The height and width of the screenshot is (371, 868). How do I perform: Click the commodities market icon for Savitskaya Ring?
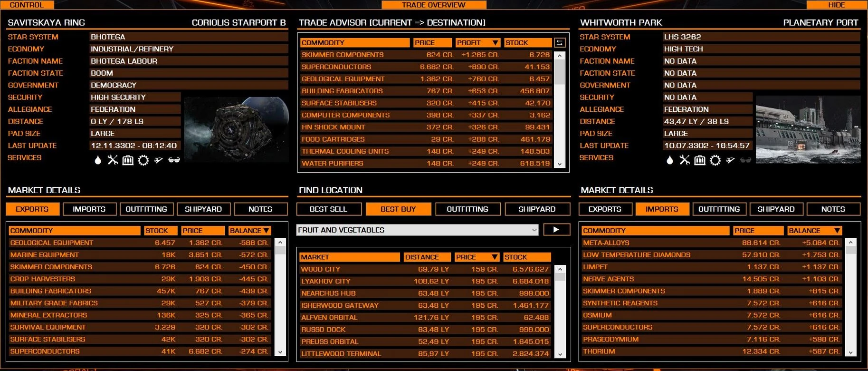pyautogui.click(x=128, y=160)
